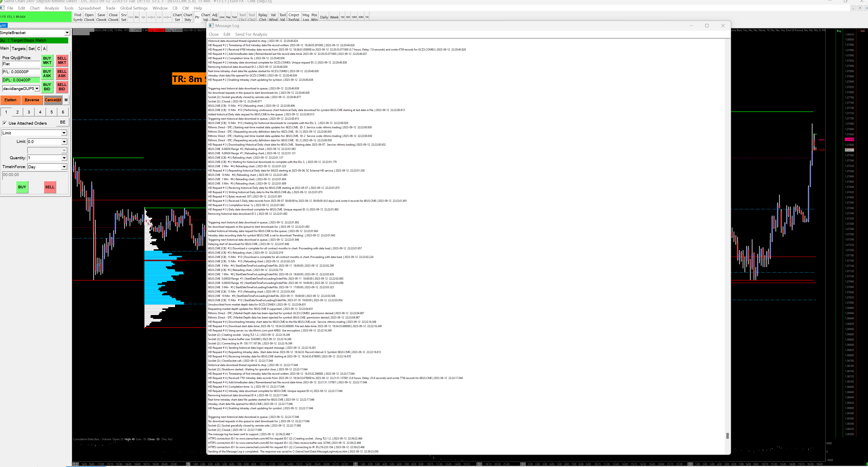Toggle the Use Attached Orders checkbox

click(x=5, y=123)
